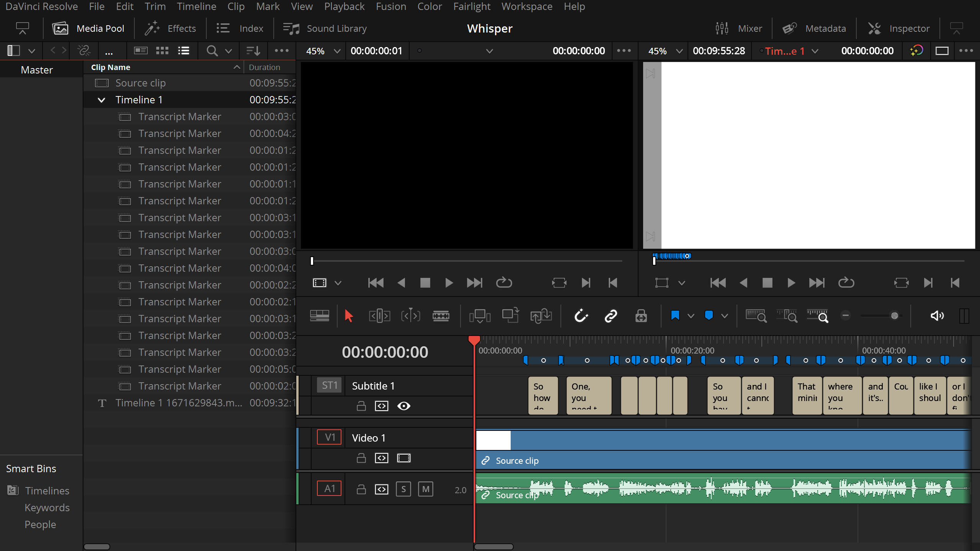Open marker color dropdown arrow

click(x=724, y=316)
